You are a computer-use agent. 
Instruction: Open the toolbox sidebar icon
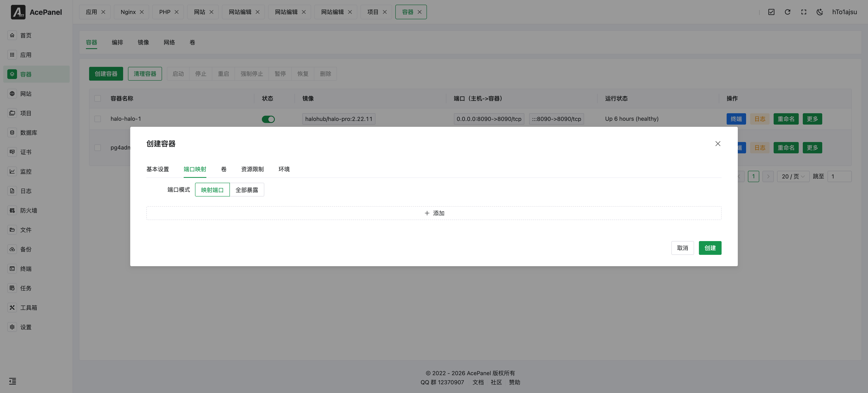(12, 307)
